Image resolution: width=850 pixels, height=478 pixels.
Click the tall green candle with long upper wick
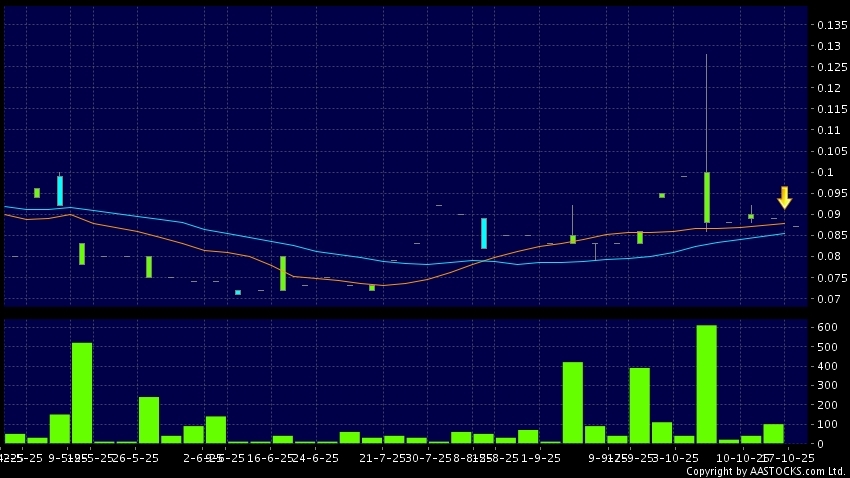tap(706, 197)
